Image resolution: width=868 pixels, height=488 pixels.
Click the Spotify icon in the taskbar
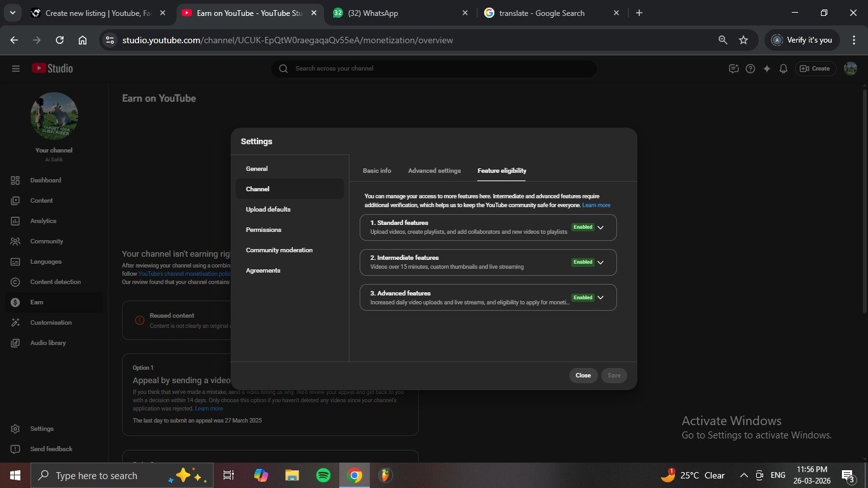coord(323,475)
